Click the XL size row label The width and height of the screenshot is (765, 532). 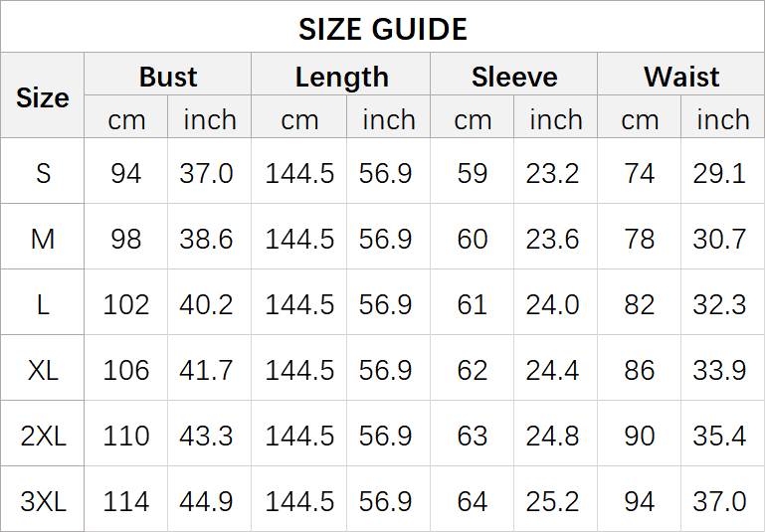43,370
